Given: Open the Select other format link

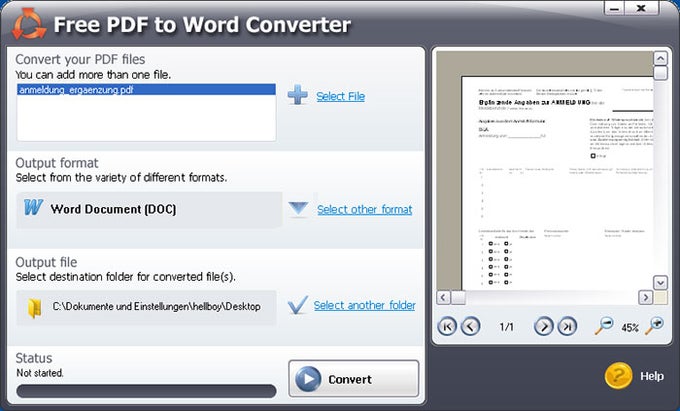Looking at the screenshot, I should [364, 209].
